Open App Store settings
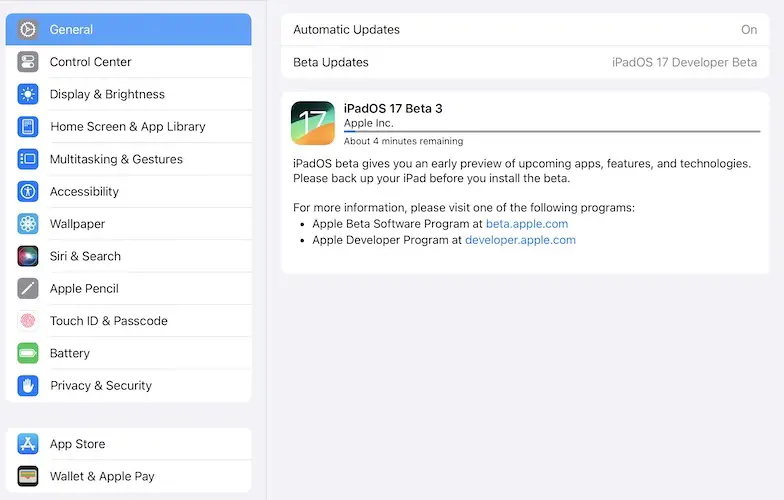The image size is (784, 500). pyautogui.click(x=78, y=444)
